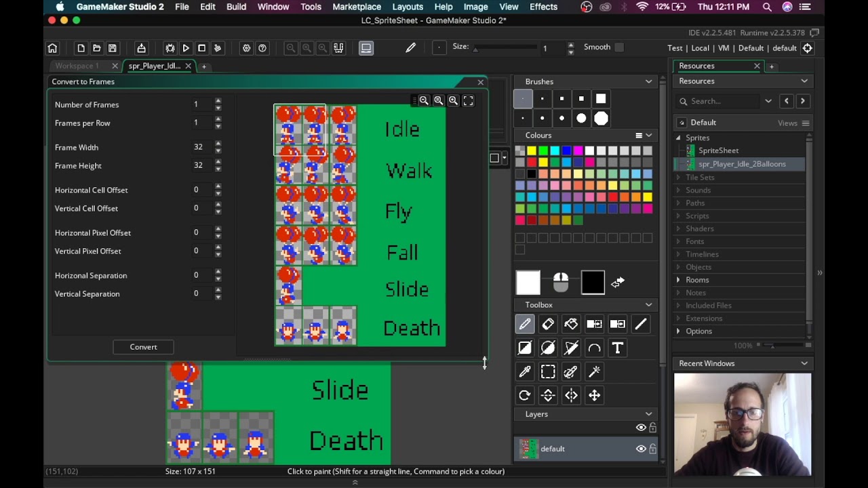Expand the Options tree node

click(x=678, y=331)
